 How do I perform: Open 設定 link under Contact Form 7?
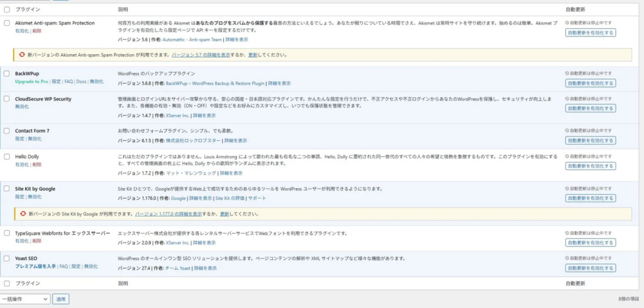[x=19, y=139]
